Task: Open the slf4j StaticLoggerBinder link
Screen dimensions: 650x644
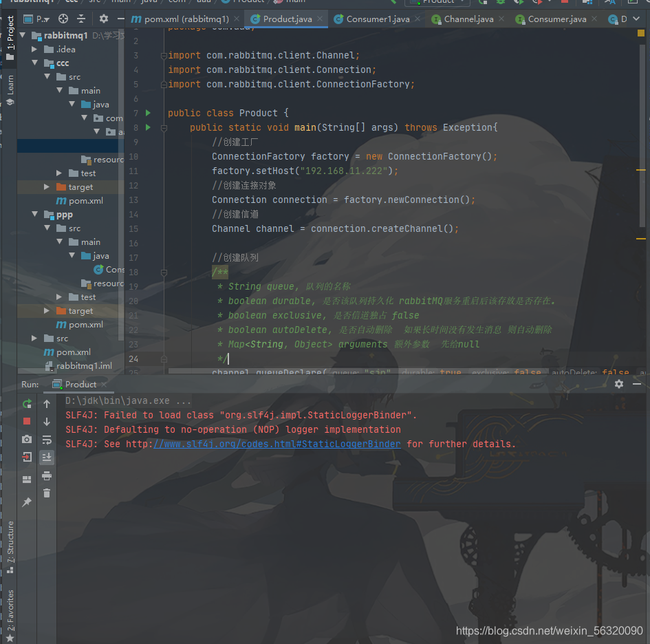Action: [277, 444]
